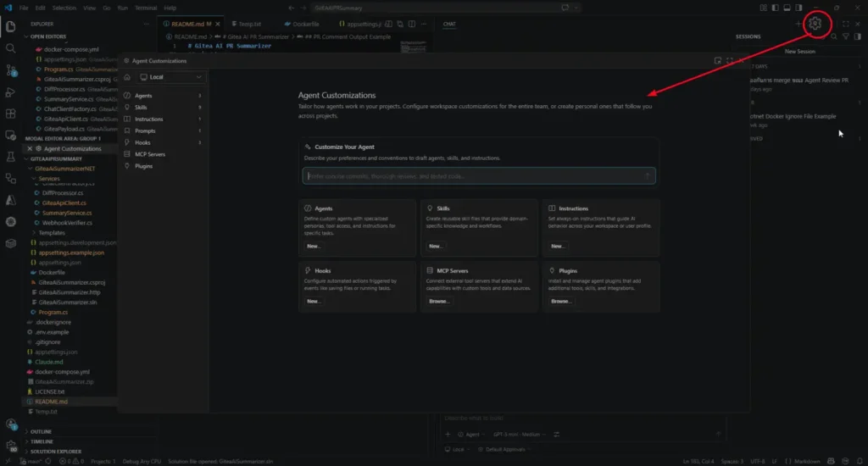The width and height of the screenshot is (868, 466).
Task: Toggle the secondary side bar layout button
Action: (800, 8)
